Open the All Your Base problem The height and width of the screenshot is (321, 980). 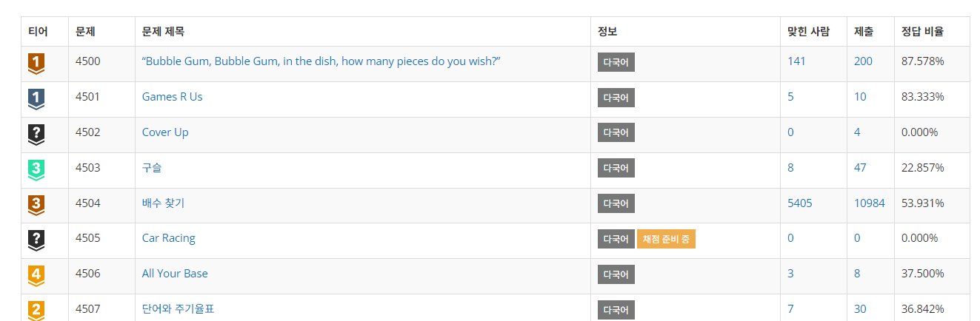175,274
